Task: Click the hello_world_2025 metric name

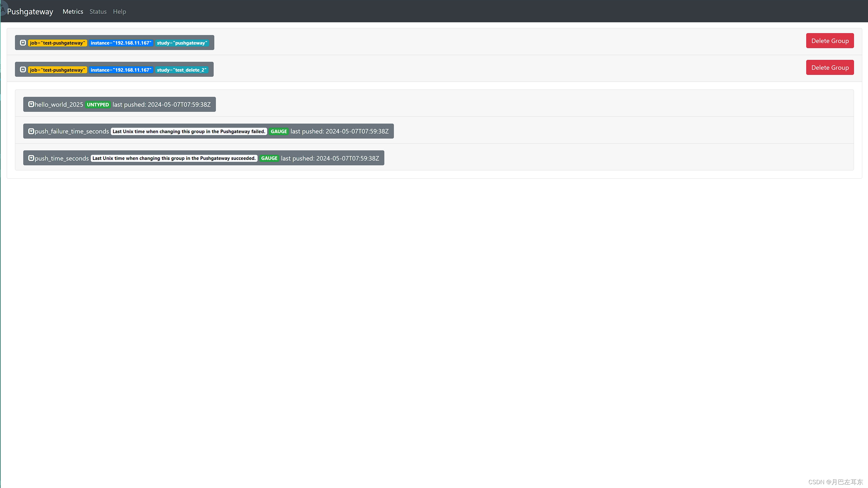Action: click(x=59, y=104)
